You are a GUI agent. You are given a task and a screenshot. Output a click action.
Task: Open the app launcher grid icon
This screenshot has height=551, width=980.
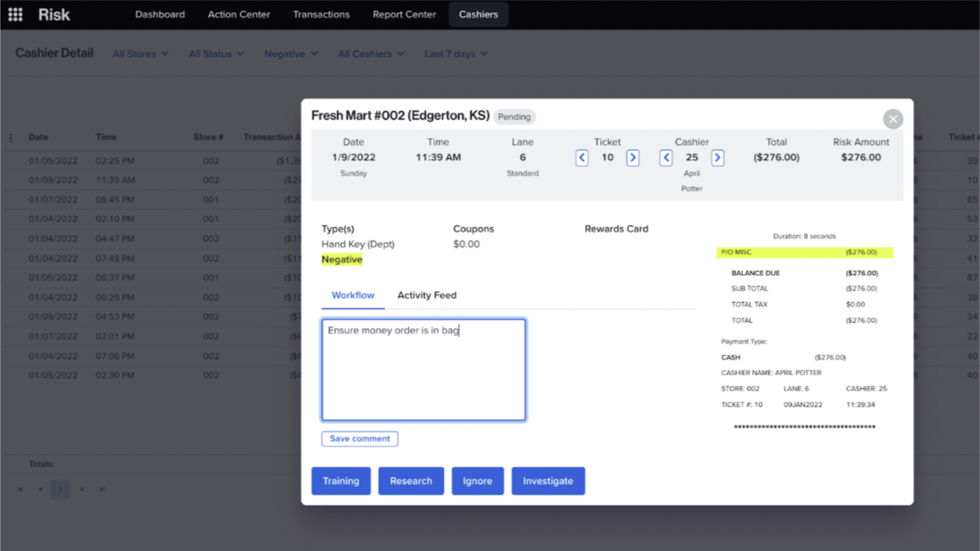(x=15, y=15)
